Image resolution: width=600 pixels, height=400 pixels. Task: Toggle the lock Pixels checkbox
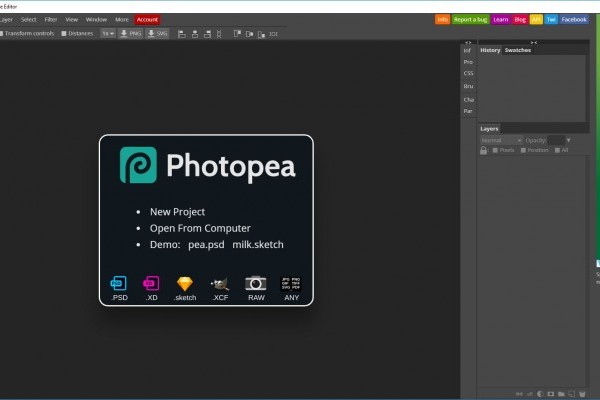(495, 150)
